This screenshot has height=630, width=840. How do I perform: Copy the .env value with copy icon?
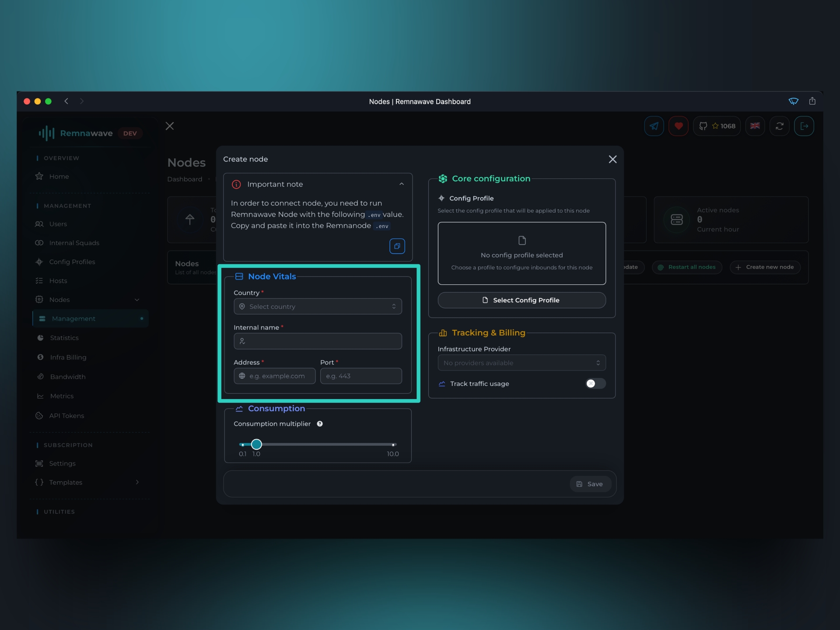click(396, 246)
